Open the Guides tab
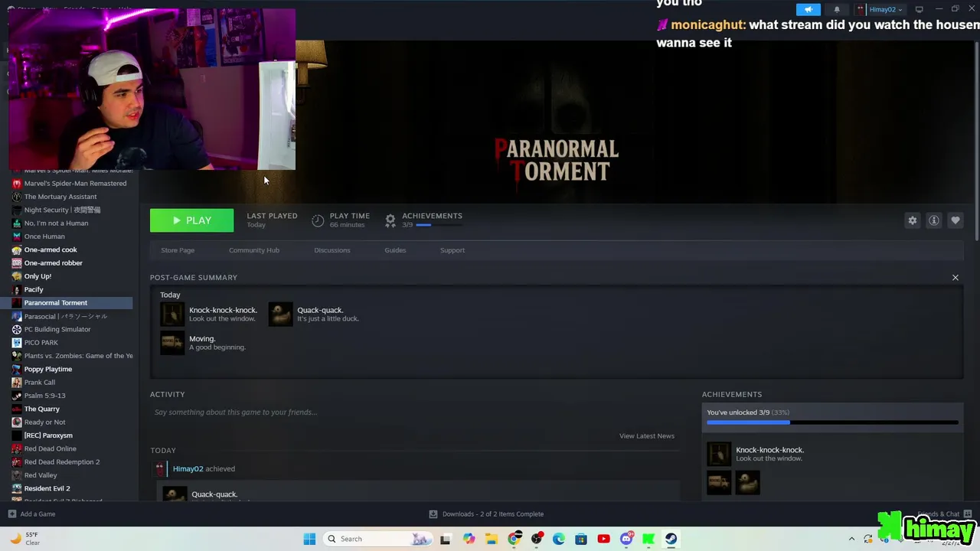 pos(395,250)
